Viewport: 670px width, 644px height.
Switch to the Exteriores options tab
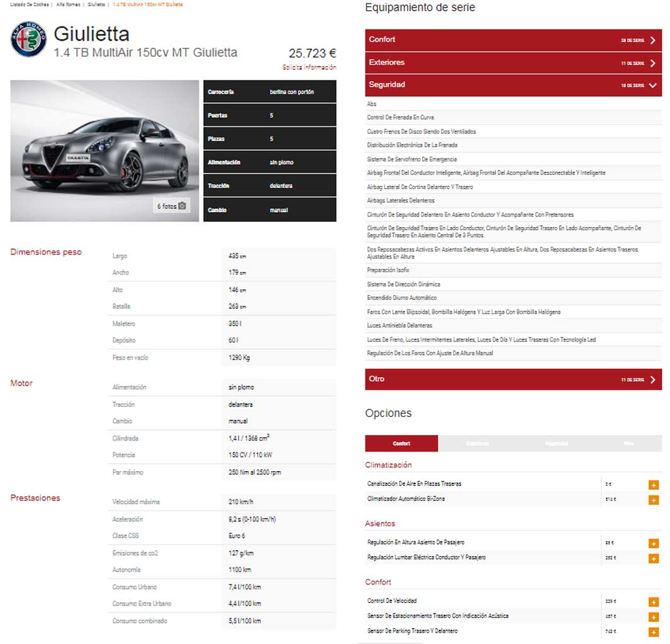477,443
